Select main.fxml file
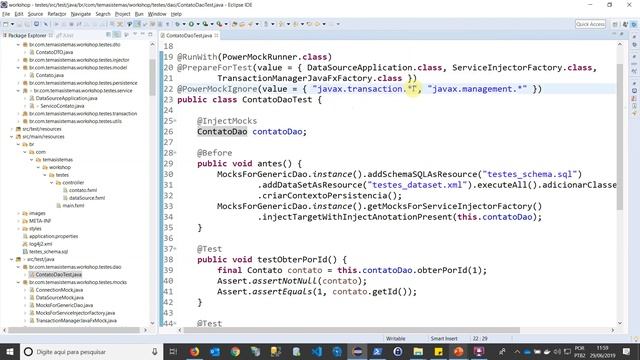This screenshot has width=640, height=360. click(x=73, y=206)
